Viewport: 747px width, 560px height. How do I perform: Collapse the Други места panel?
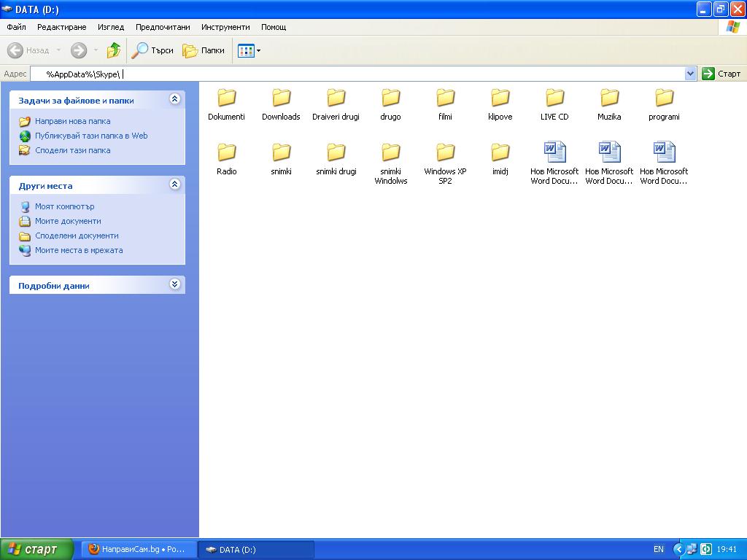point(175,184)
